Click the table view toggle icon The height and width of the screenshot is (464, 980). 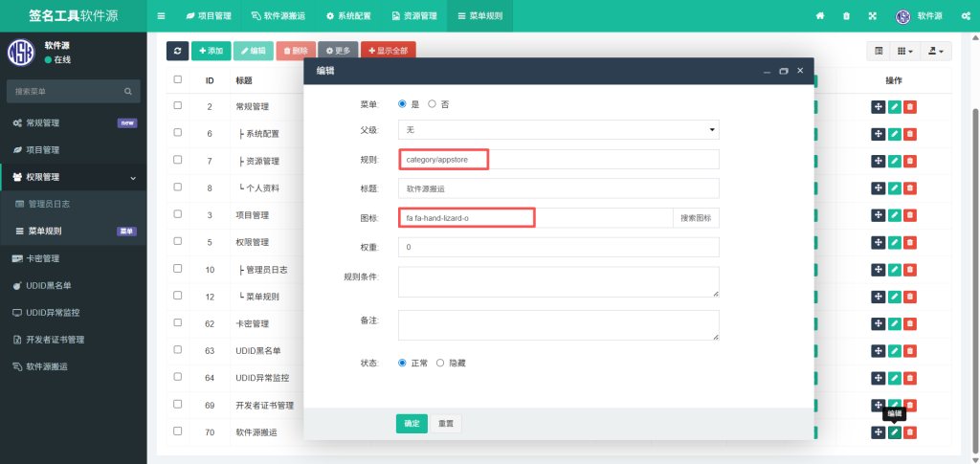tap(878, 51)
